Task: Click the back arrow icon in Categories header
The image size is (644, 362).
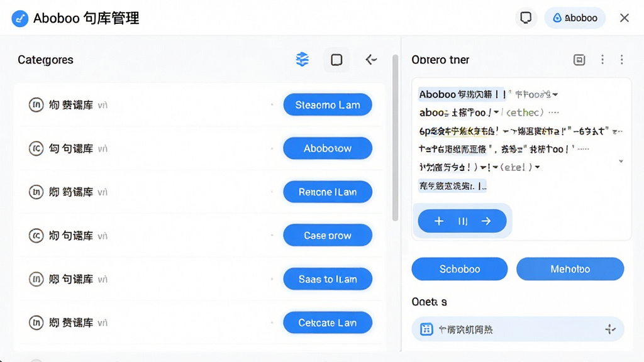Action: (371, 60)
